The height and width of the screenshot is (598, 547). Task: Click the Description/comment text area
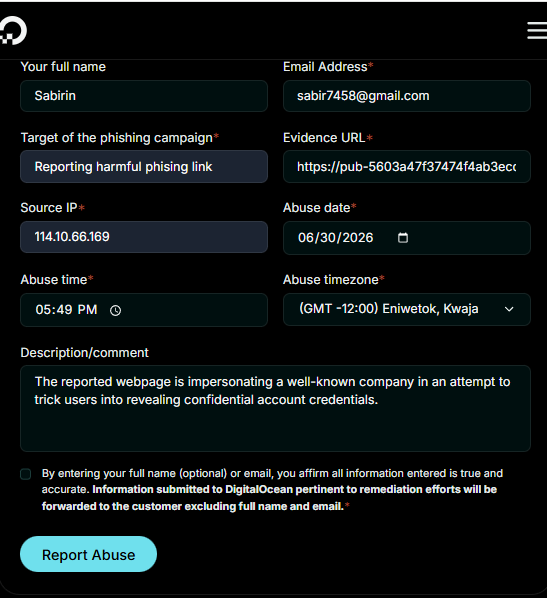(275, 408)
